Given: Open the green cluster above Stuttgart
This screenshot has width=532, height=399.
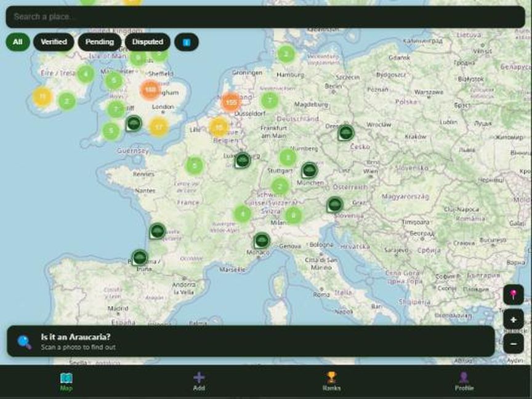Looking at the screenshot, I should 288,158.
